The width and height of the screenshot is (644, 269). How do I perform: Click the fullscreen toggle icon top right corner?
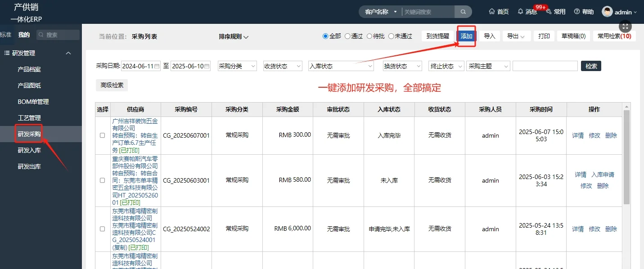coord(625,26)
